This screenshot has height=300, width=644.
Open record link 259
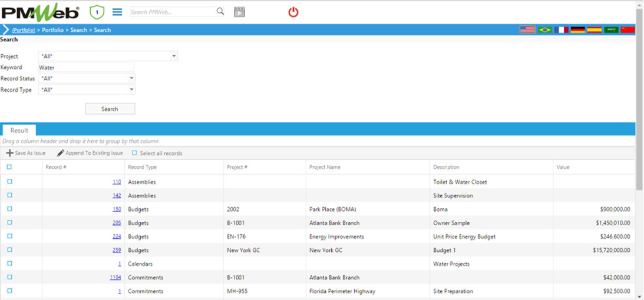(117, 250)
